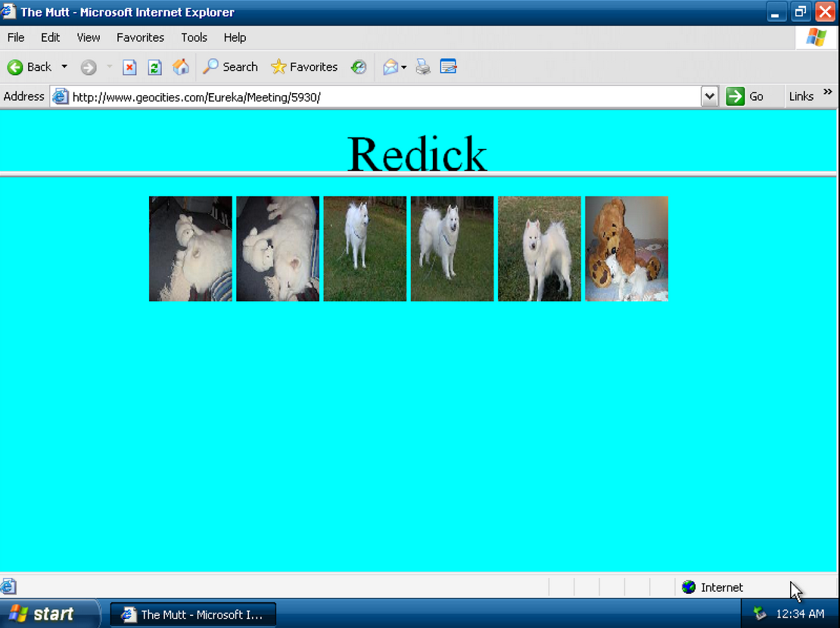840x628 pixels.
Task: Expand the Back button history dropdown
Action: pos(64,67)
